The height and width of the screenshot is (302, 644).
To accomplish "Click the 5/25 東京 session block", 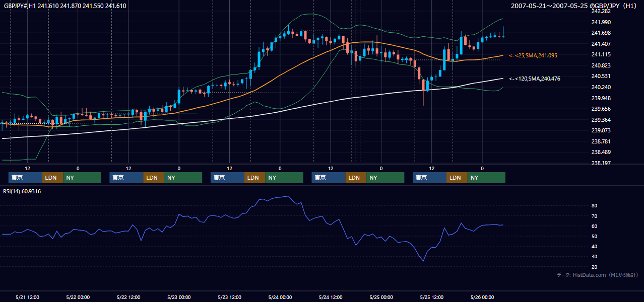I will pyautogui.click(x=429, y=178).
